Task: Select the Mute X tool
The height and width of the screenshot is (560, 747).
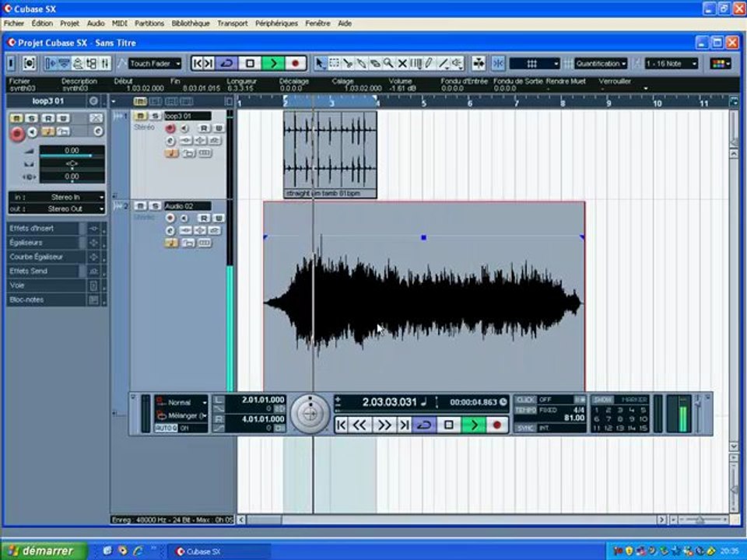Action: (x=402, y=63)
